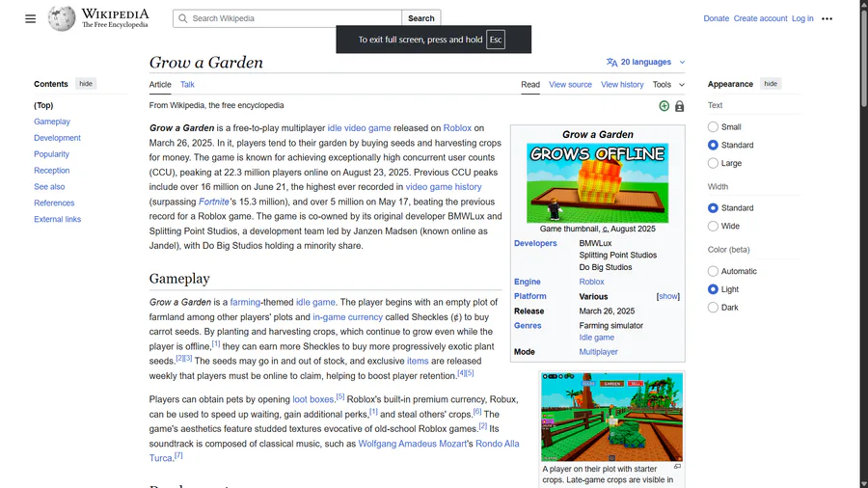Open the video game history link

pyautogui.click(x=444, y=187)
